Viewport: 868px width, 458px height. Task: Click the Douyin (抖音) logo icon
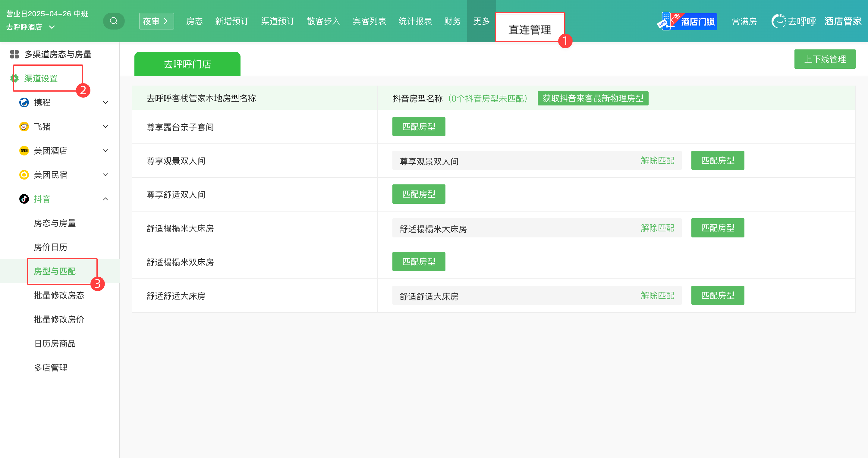pos(24,199)
